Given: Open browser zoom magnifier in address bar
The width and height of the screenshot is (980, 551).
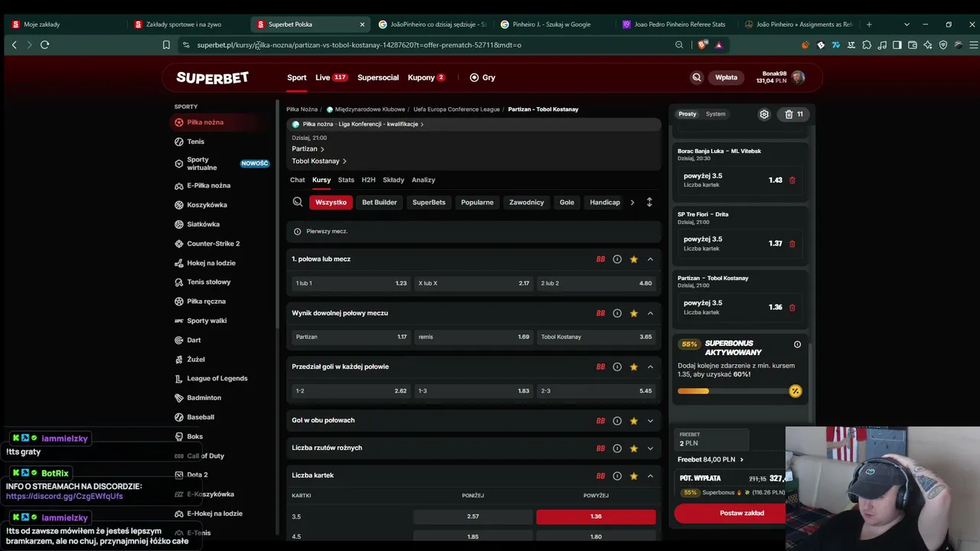Looking at the screenshot, I should [x=679, y=45].
